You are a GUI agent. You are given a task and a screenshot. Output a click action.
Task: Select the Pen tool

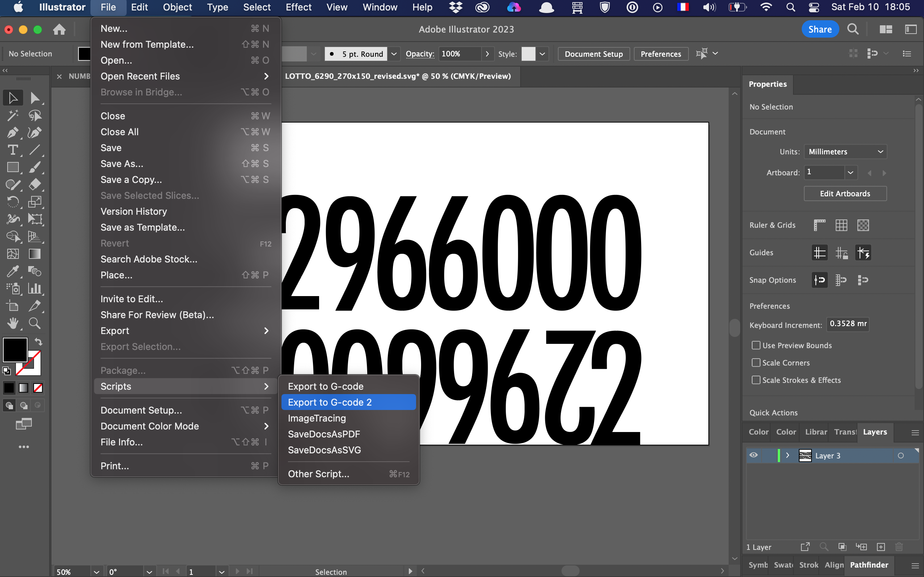pyautogui.click(x=13, y=132)
